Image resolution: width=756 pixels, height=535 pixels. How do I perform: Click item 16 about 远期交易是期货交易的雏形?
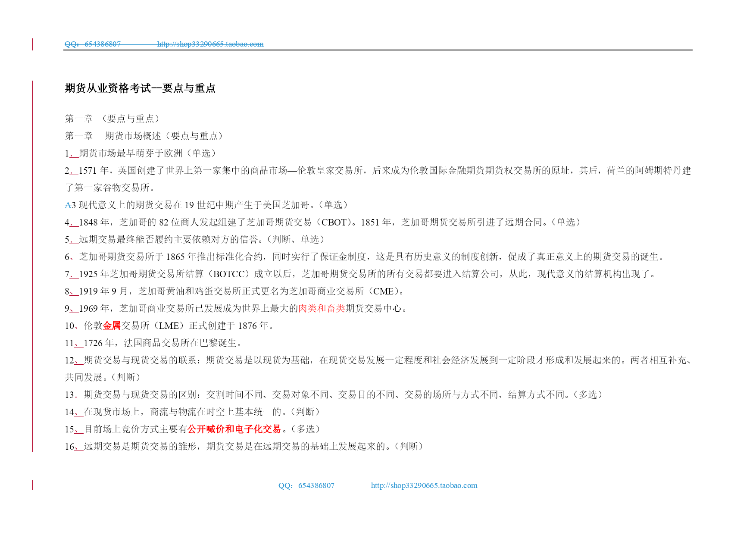[x=245, y=446]
